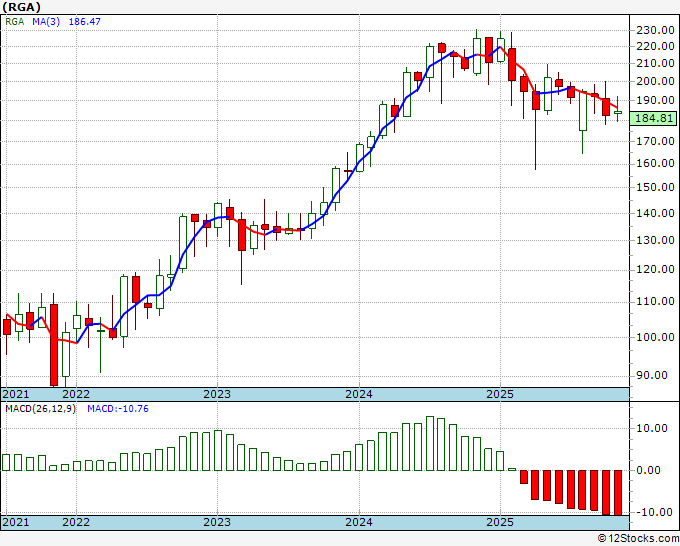Viewport: 680px width, 546px height.
Task: Click 2023 on the MACD timeline
Action: [217, 522]
